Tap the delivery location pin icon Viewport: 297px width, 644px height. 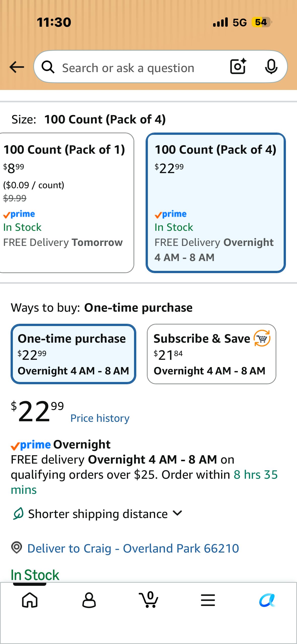(x=17, y=548)
